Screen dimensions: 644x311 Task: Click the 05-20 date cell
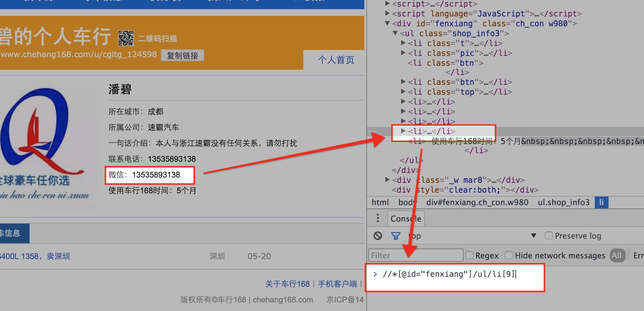(x=259, y=256)
